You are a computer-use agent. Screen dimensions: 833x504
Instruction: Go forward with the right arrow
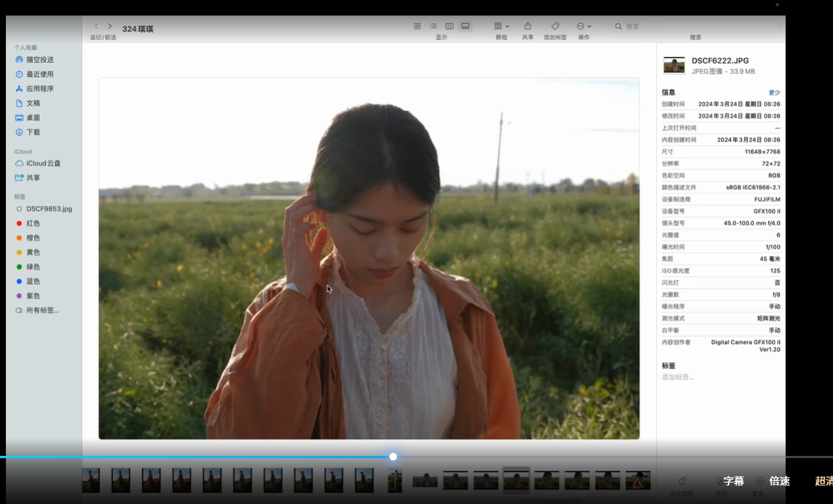pos(110,26)
